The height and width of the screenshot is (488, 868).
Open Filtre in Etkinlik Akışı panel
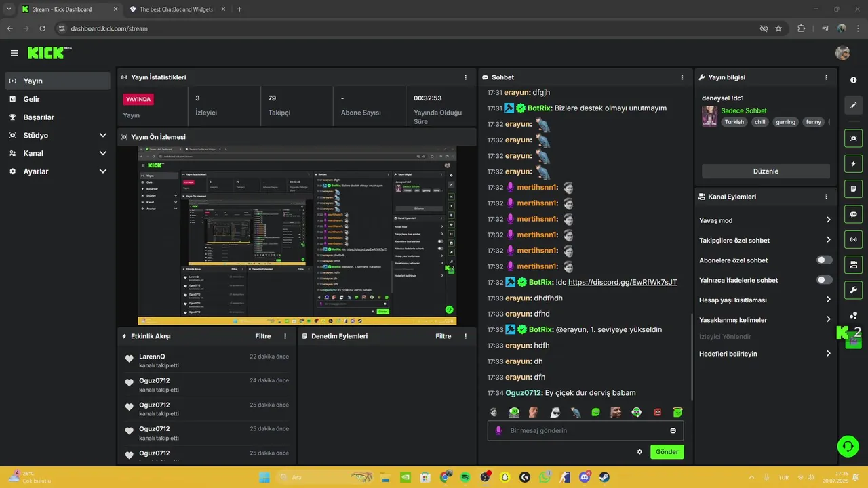(x=263, y=336)
